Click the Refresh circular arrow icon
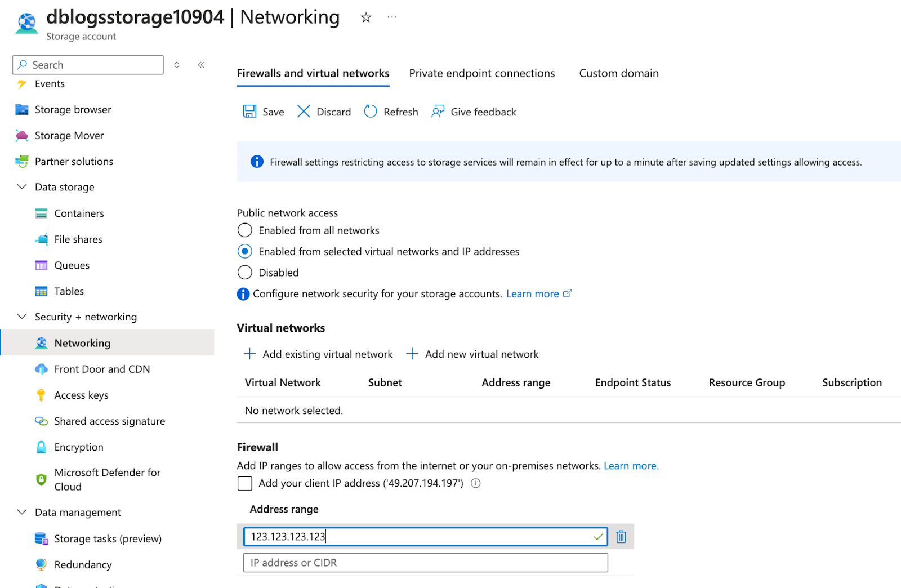This screenshot has width=901, height=588. click(x=371, y=112)
